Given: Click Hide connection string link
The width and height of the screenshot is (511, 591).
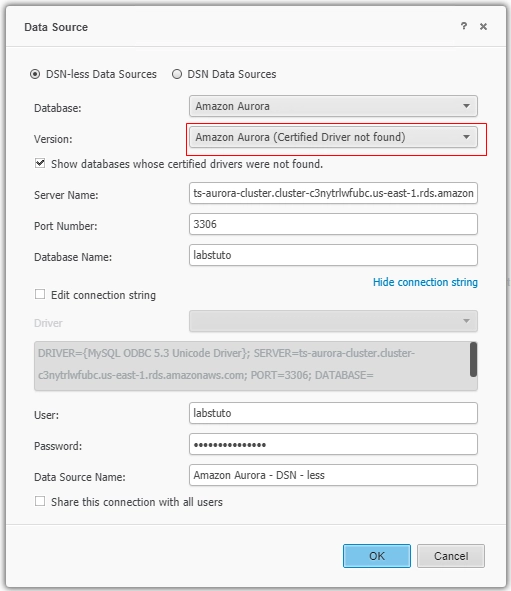Looking at the screenshot, I should tap(425, 282).
